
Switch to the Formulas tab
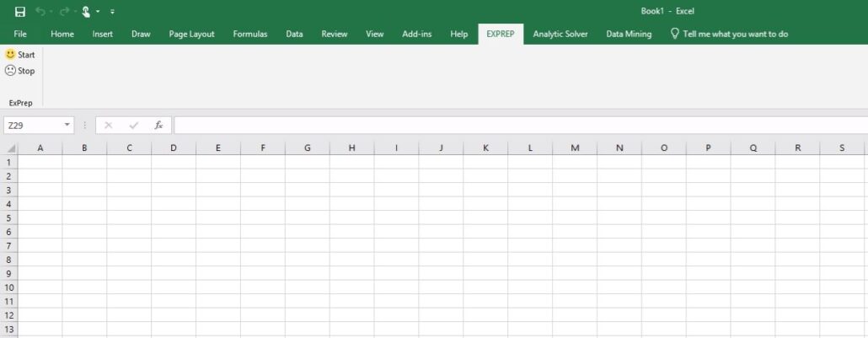(250, 34)
